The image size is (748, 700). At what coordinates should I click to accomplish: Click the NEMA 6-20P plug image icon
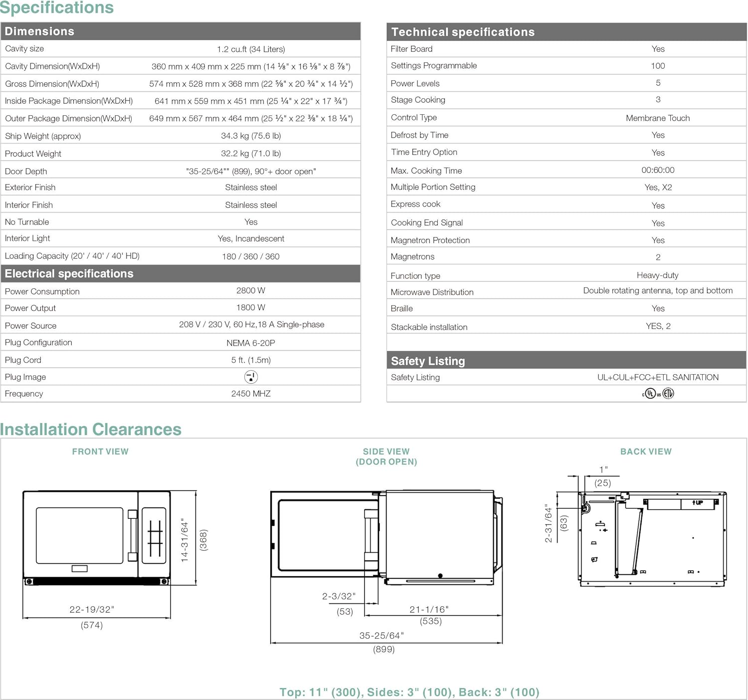[251, 377]
